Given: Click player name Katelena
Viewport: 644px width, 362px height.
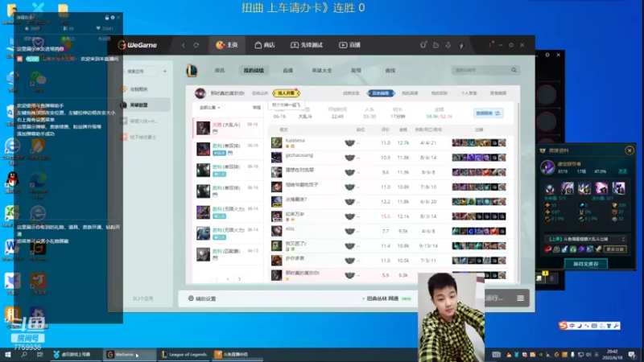Looking at the screenshot, I should click(x=295, y=140).
